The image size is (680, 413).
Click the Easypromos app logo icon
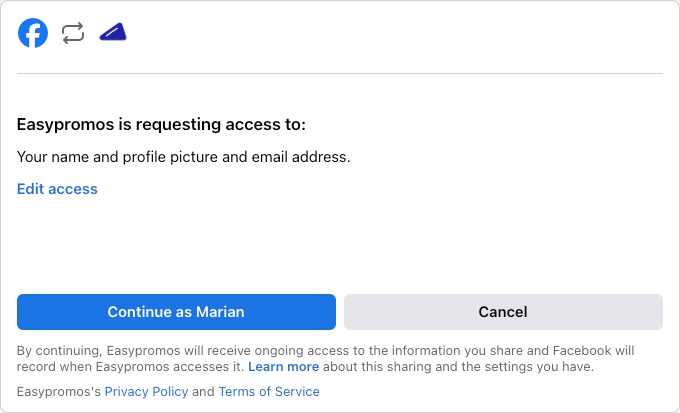pyautogui.click(x=113, y=33)
